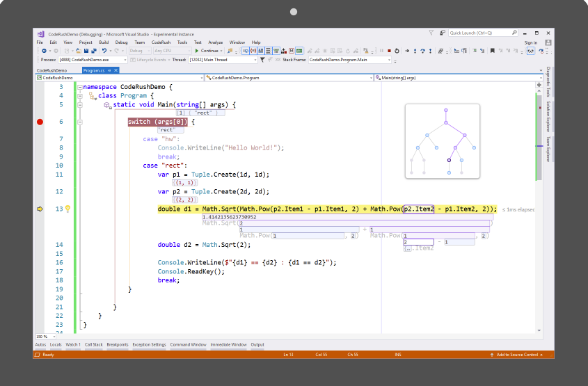Click the Visual Studio logo icon
Screen dimensions: 588x386
[40, 34]
